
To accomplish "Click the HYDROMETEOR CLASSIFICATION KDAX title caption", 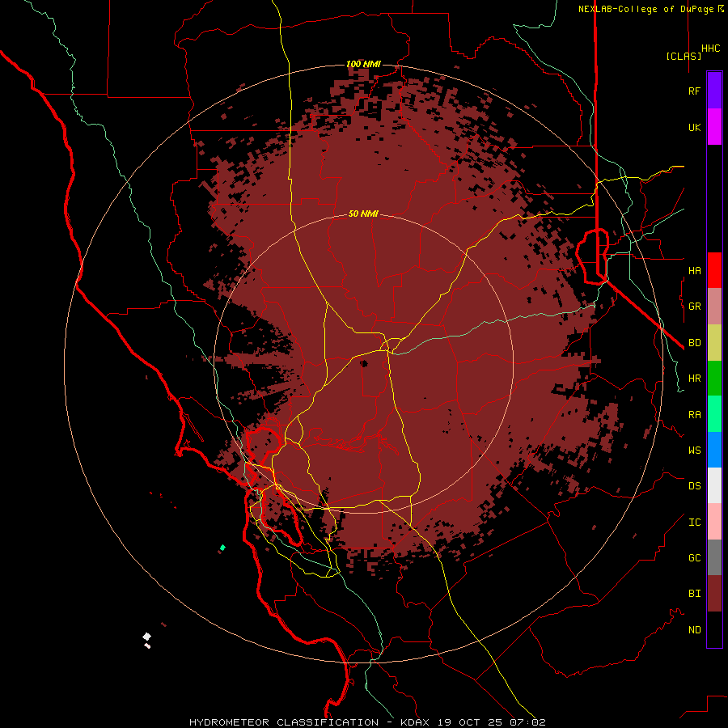I will click(366, 722).
